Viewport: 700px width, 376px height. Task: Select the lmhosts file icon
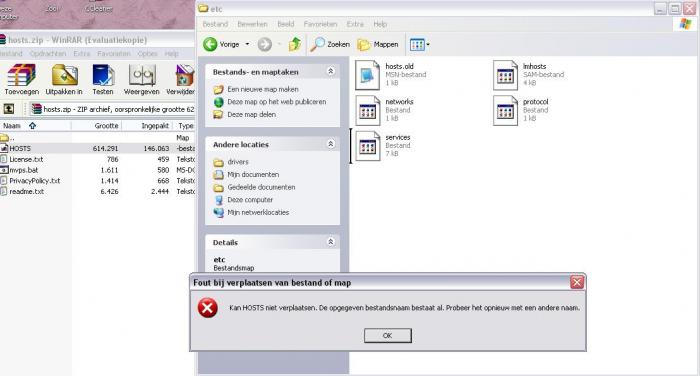pos(505,75)
